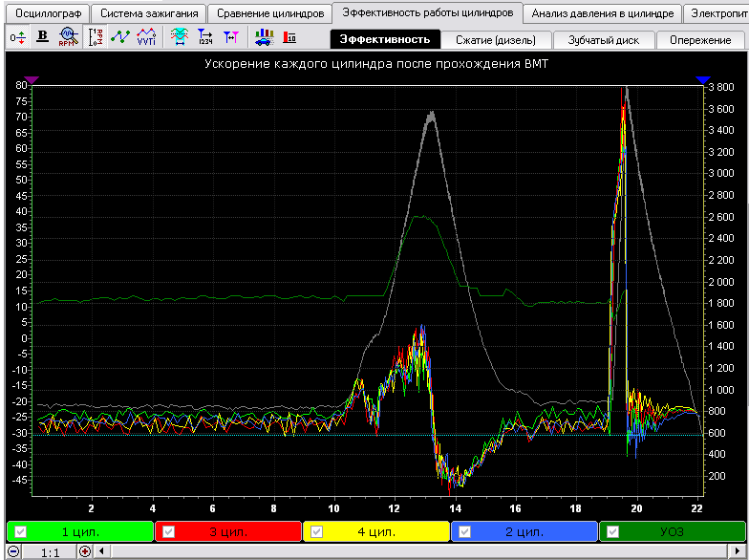749x560 pixels.
Task: Open the Опережение sub-tab
Action: click(700, 40)
